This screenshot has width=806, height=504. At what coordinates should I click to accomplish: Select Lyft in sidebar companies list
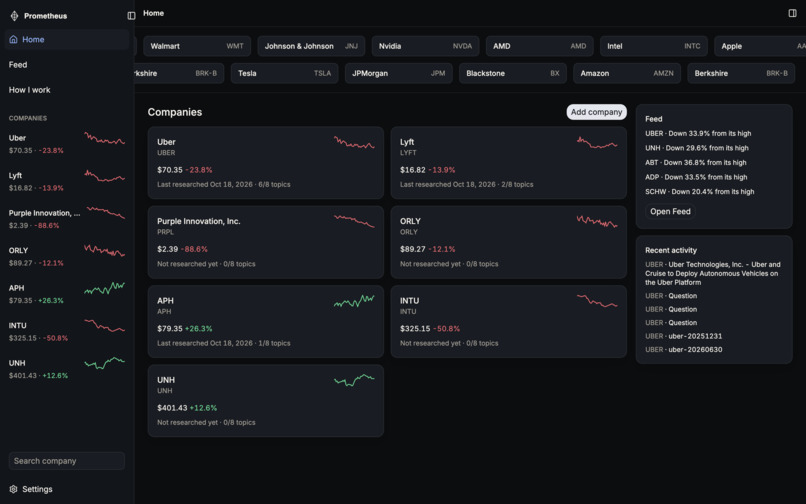point(67,182)
